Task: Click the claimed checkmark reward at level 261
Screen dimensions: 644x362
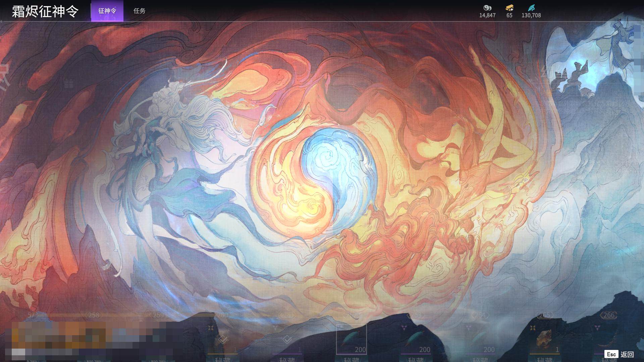Action: click(287, 340)
